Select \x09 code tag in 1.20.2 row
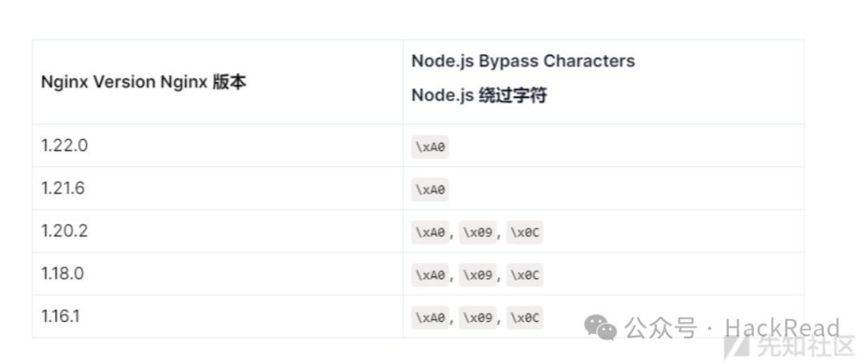Viewport: 868px width, 363px height. click(x=477, y=233)
